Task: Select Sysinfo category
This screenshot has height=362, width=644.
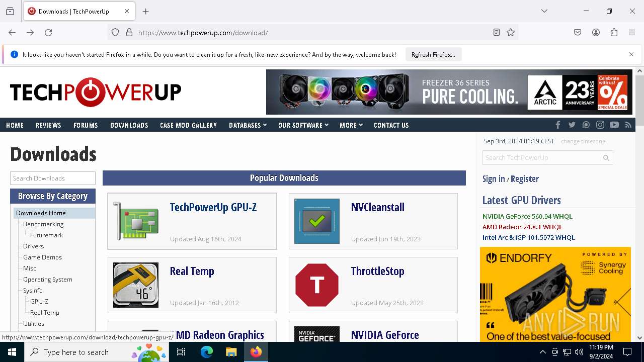Action: (33, 291)
